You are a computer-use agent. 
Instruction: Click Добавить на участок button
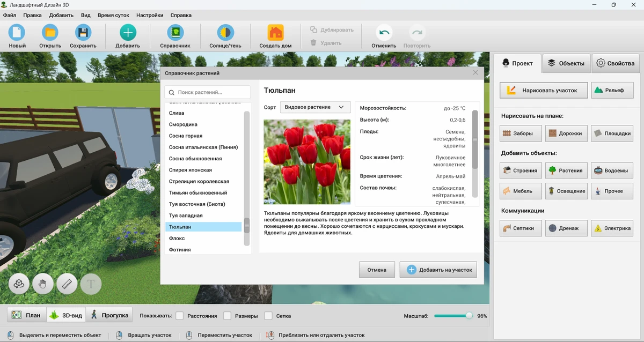point(438,270)
